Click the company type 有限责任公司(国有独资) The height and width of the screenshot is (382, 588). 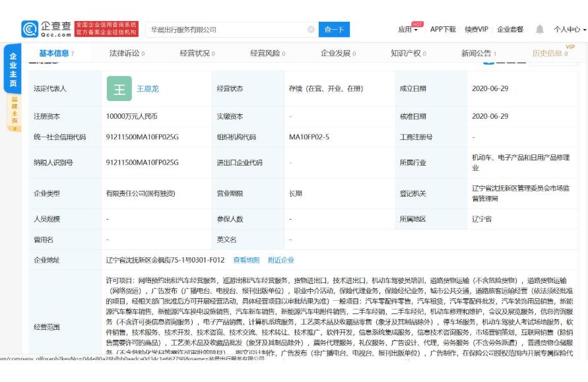point(141,194)
